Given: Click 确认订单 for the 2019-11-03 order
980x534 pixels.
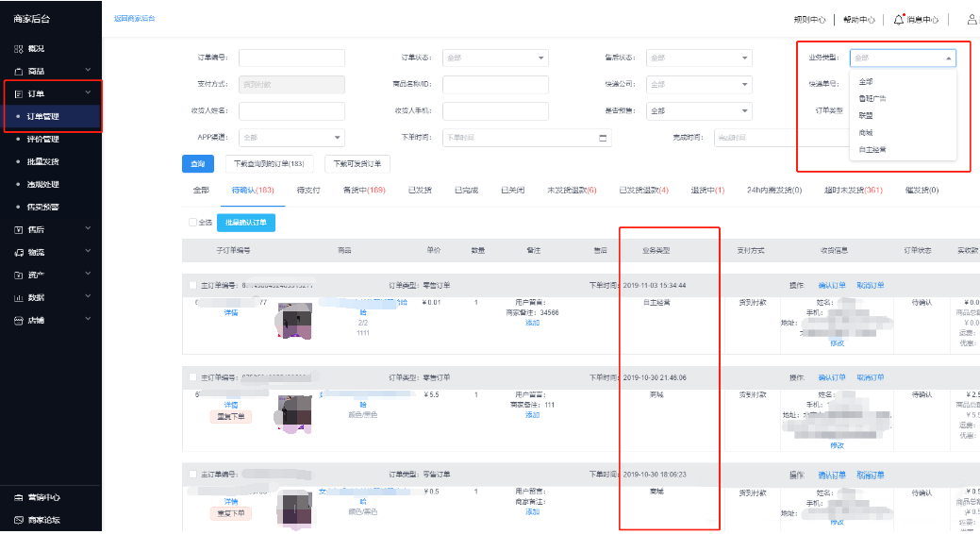Looking at the screenshot, I should tap(832, 285).
